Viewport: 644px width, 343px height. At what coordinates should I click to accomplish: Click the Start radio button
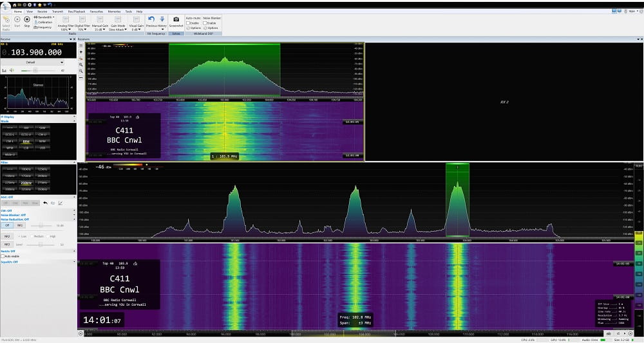click(17, 21)
